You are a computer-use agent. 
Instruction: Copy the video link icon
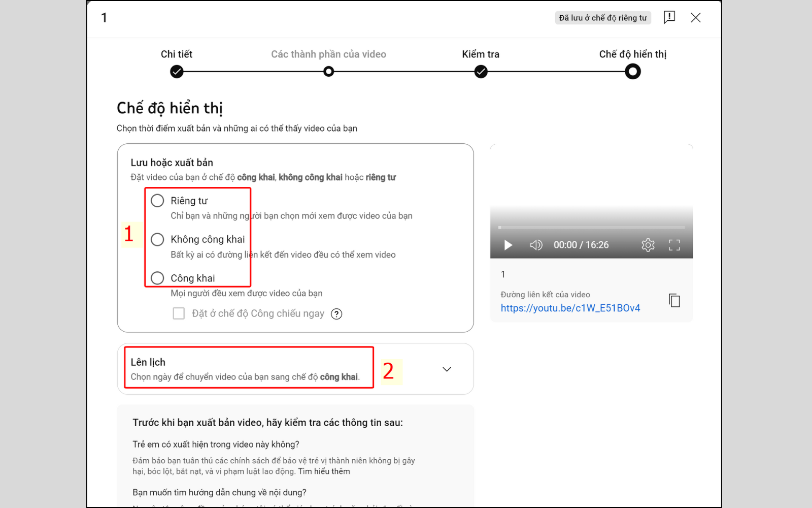[x=674, y=301]
